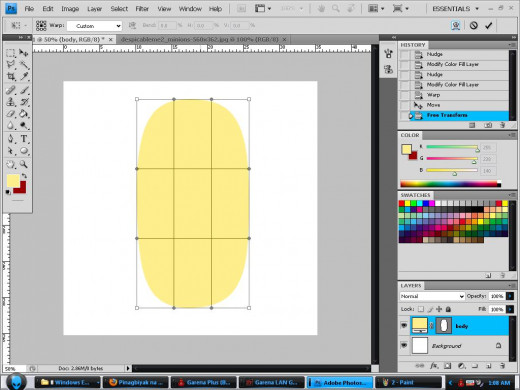The image size is (520, 390).
Task: Switch between free transform and warp modes
Action: (x=455, y=25)
